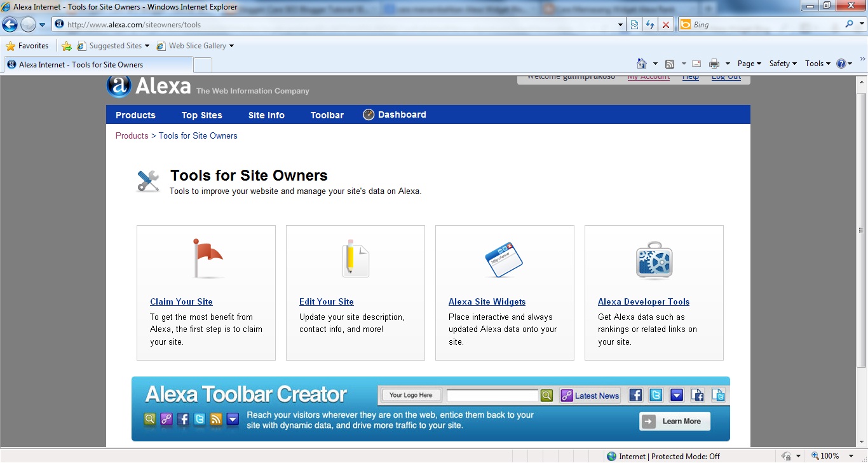
Task: Open the Claim Your Site link
Action: tap(181, 302)
